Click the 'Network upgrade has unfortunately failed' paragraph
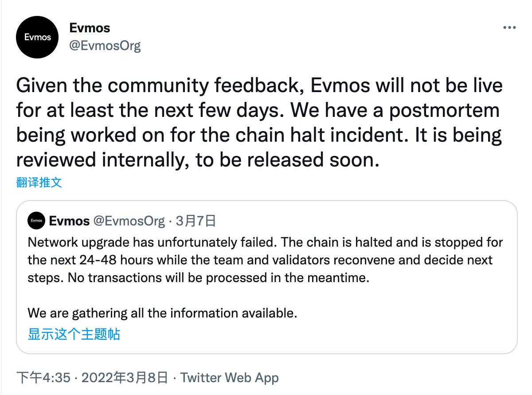The width and height of the screenshot is (532, 395). 265,260
